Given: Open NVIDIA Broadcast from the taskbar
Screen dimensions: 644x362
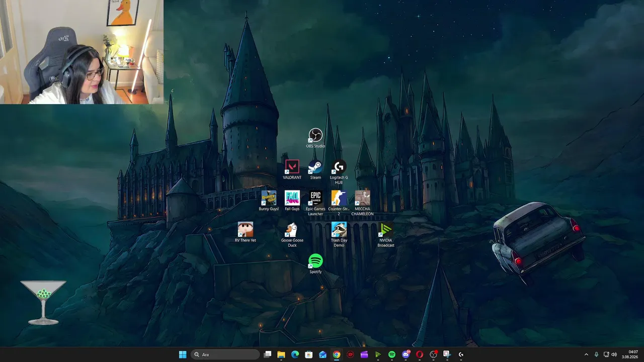Looking at the screenshot, I should [x=378, y=354].
